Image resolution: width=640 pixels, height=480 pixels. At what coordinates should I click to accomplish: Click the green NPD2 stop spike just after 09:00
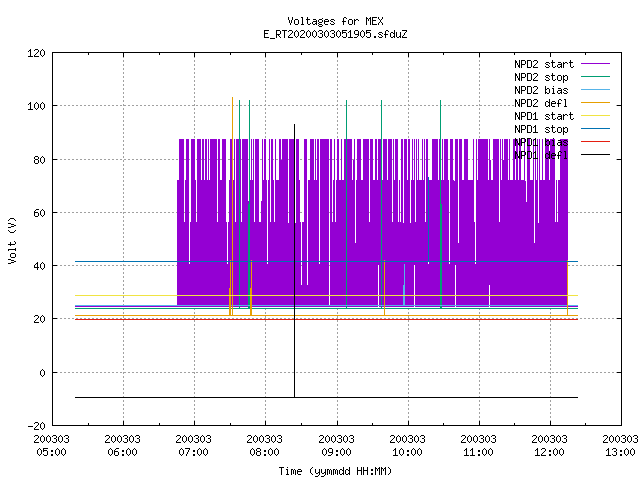[347, 204]
